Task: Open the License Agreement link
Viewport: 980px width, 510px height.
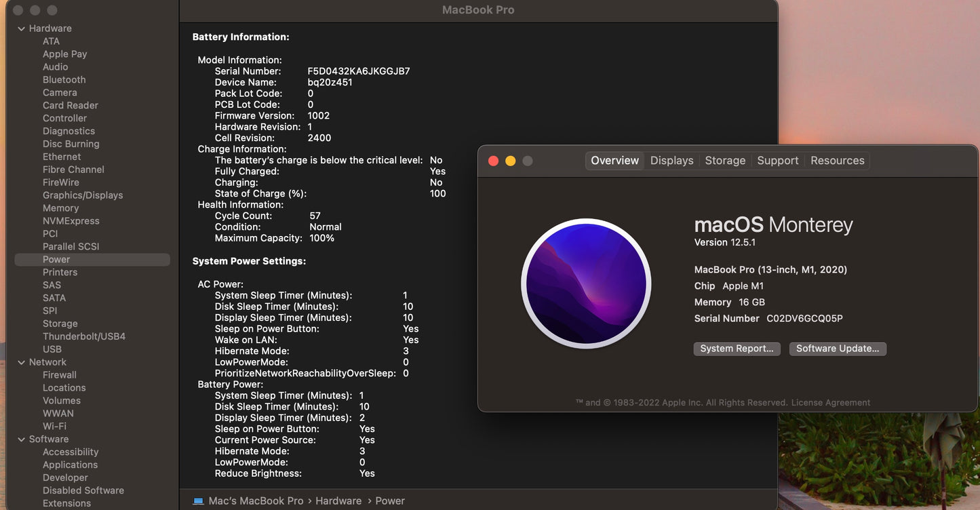Action: coord(830,403)
